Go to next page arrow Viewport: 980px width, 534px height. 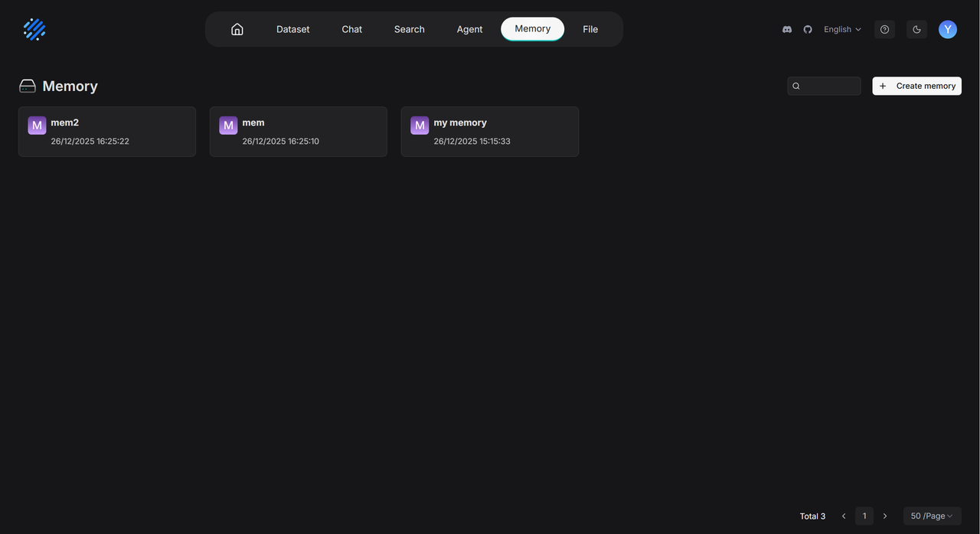tap(885, 516)
